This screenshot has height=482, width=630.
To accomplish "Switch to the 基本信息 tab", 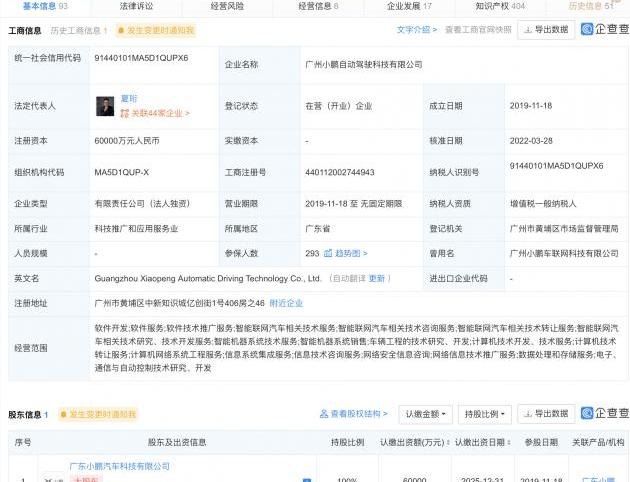I will [45, 6].
